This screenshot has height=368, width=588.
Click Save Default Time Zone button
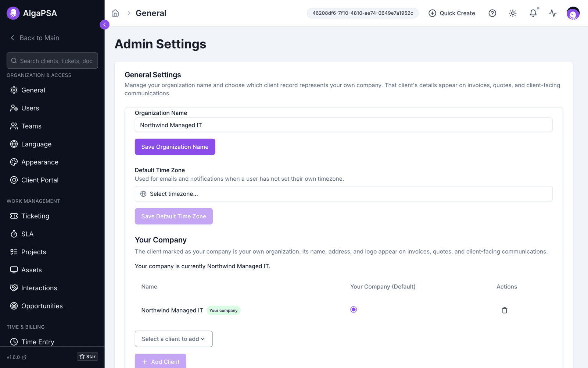(x=174, y=216)
